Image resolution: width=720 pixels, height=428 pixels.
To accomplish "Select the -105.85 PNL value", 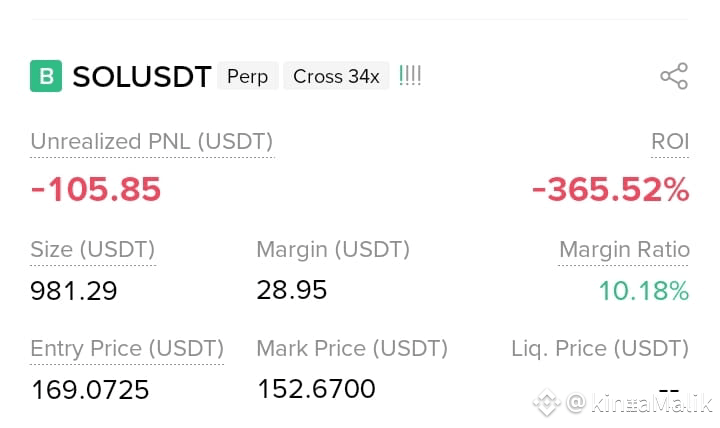I will point(96,189).
